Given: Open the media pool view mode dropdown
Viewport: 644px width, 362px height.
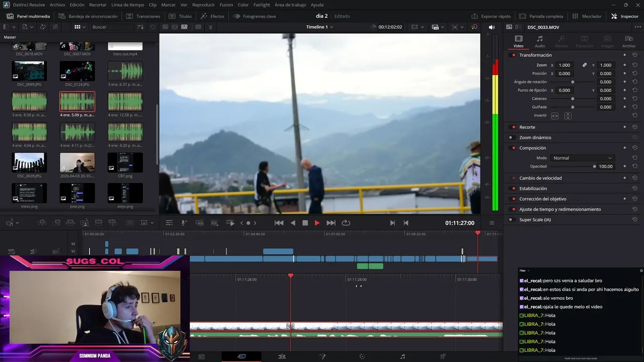Looking at the screenshot, I should [81, 27].
